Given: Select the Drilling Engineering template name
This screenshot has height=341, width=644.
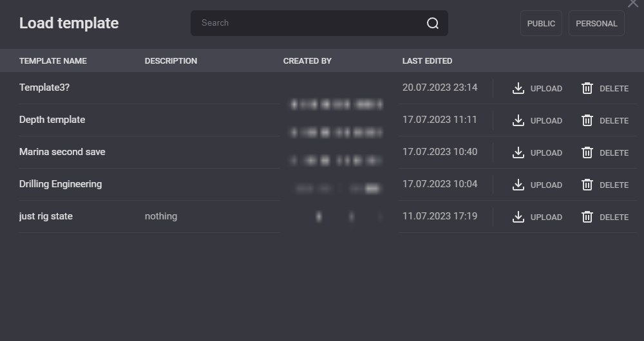Looking at the screenshot, I should click(x=61, y=184).
